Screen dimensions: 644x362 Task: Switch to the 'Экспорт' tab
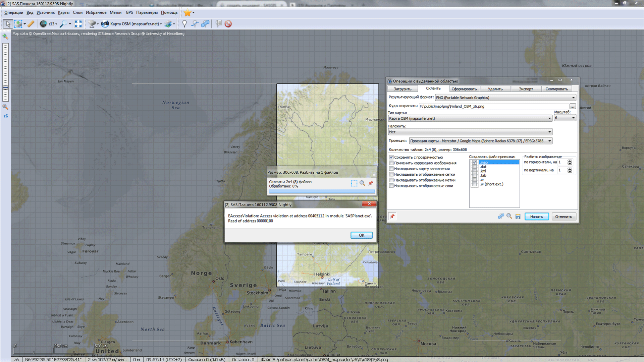click(526, 89)
